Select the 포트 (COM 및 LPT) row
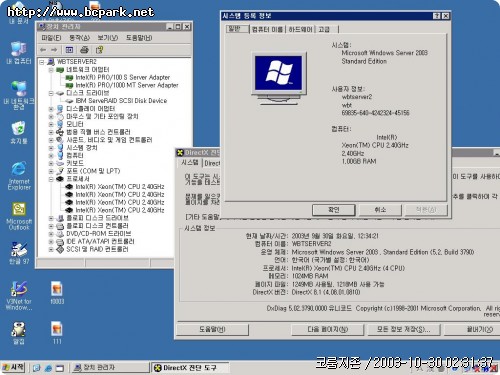500x375 pixels. [93, 171]
